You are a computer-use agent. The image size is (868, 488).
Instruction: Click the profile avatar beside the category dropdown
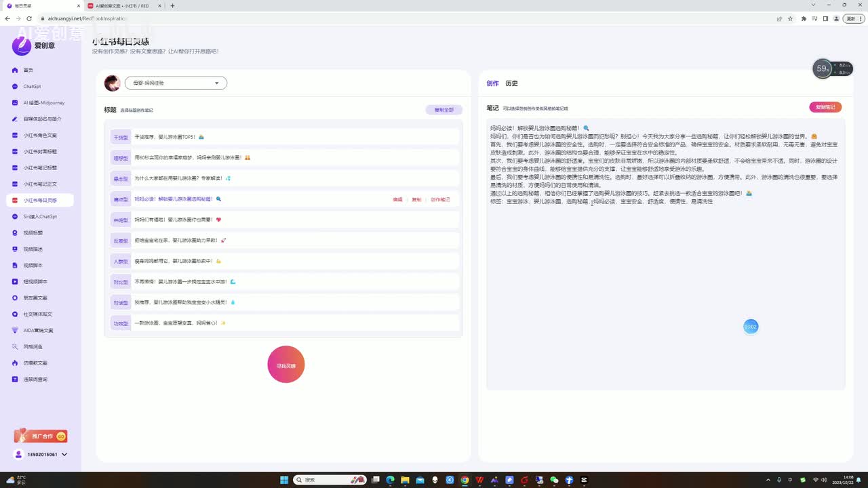tap(112, 83)
